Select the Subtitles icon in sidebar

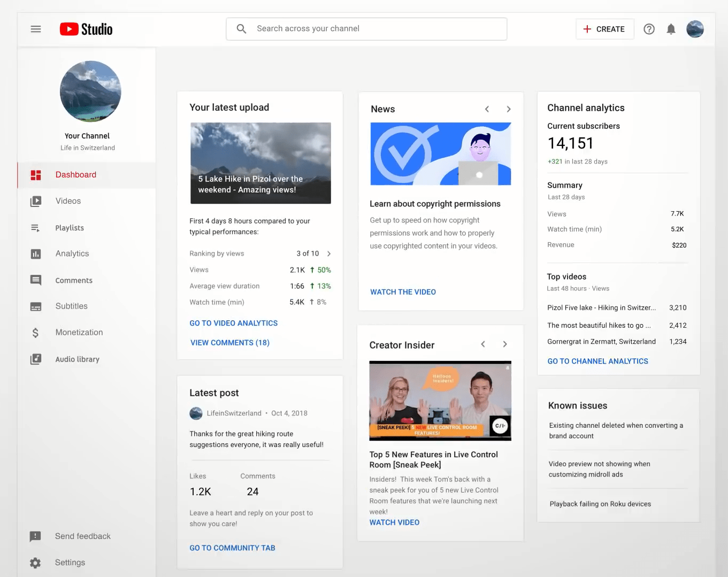[35, 306]
